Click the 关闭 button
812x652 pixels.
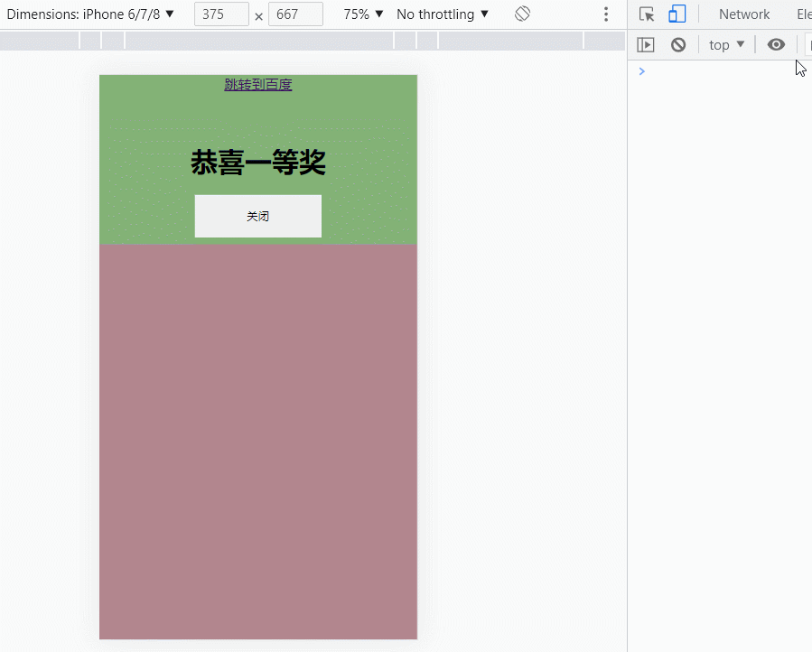click(x=258, y=216)
